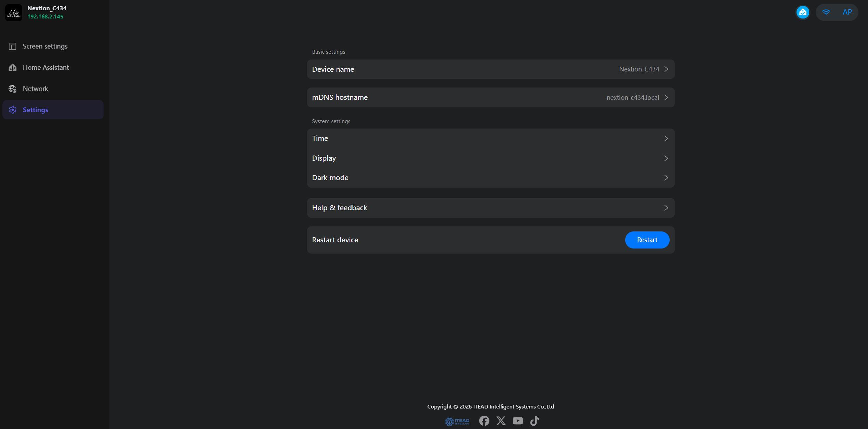Click the nextion-c434.local hostname value
868x429 pixels.
coord(633,97)
